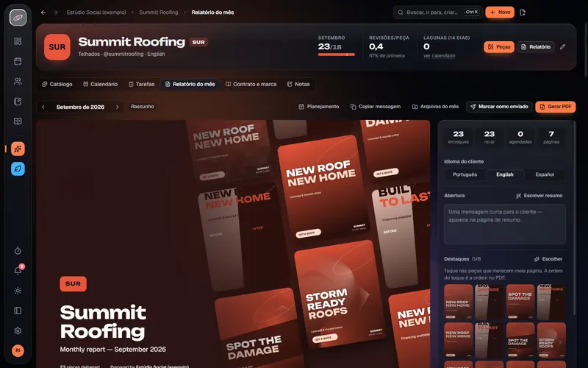Image resolution: width=588 pixels, height=368 pixels.
Task: Click the Abertura message text area
Action: pos(505,224)
